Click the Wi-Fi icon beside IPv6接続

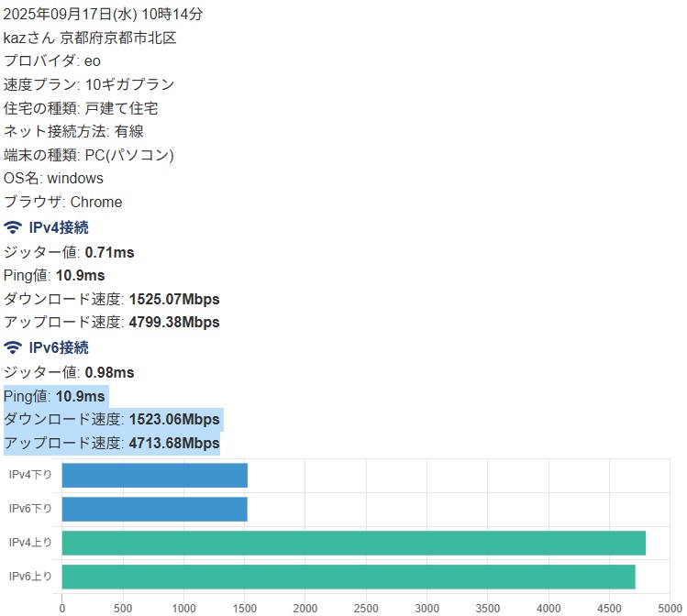tap(13, 347)
